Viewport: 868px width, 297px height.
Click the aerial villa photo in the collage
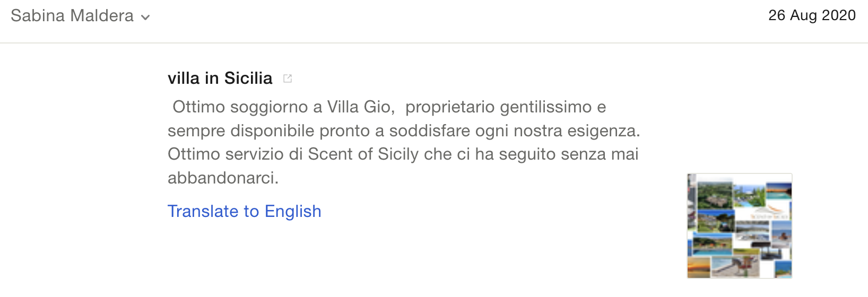(714, 195)
